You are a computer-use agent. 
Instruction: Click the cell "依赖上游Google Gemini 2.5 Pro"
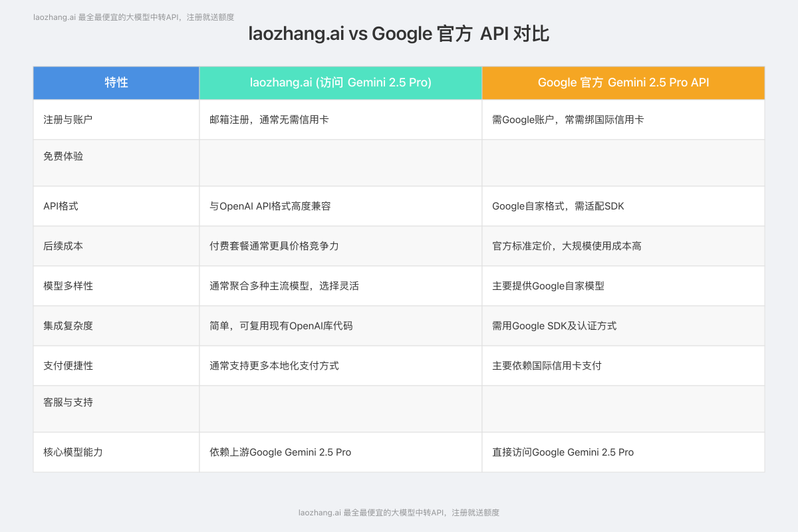click(x=340, y=452)
